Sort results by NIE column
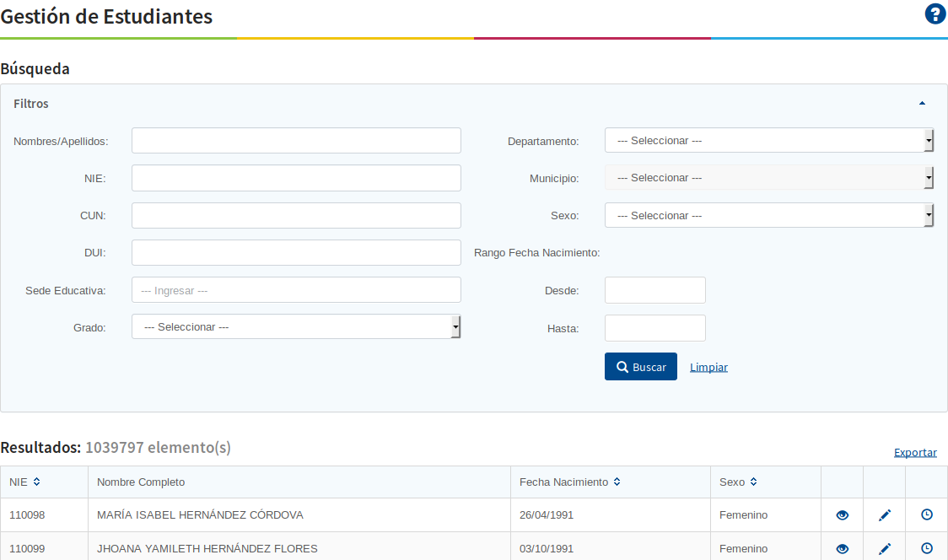948x560 pixels. [x=36, y=482]
